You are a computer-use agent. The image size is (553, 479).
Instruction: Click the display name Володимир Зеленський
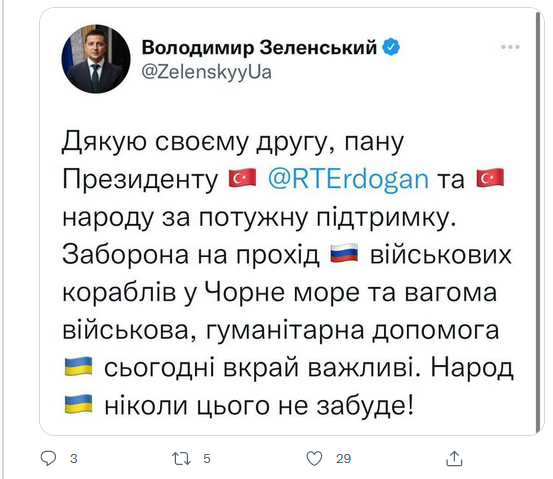[260, 47]
